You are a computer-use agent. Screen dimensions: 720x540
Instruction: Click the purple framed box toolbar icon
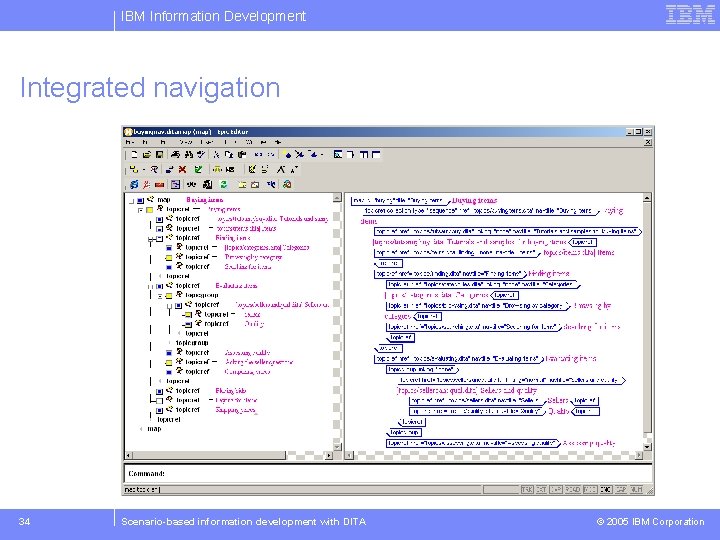(175, 185)
